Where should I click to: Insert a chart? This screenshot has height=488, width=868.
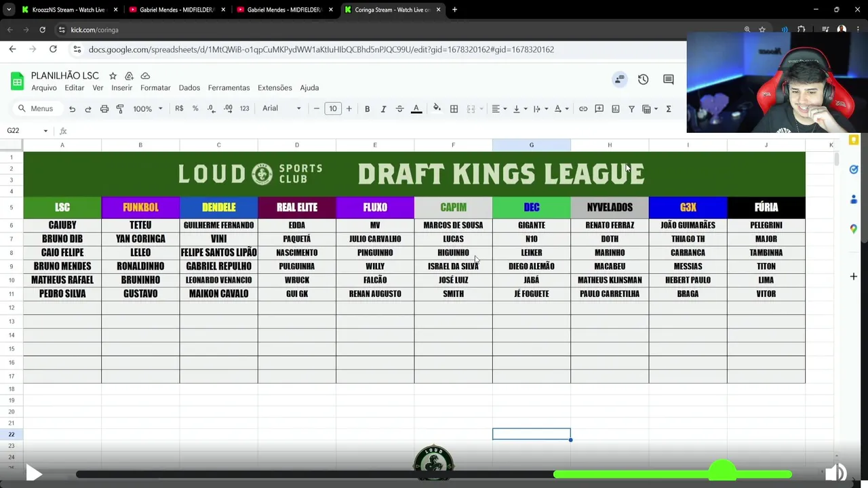pos(616,108)
